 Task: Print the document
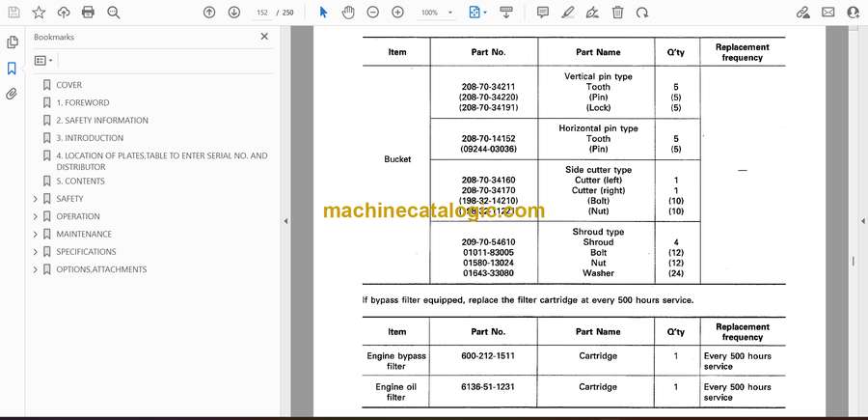point(88,13)
